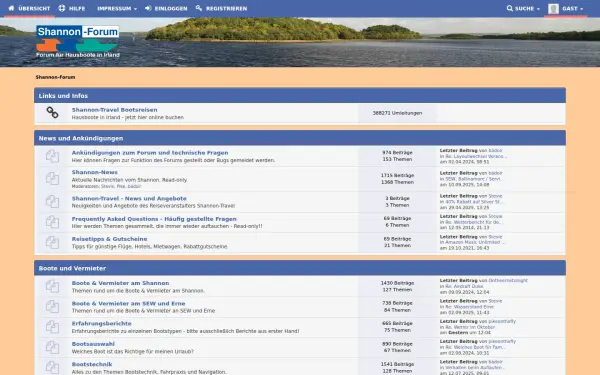Screen dimensions: 600x375
Task: Click the Shannon-Forum breadcrumb link
Action: (55, 77)
